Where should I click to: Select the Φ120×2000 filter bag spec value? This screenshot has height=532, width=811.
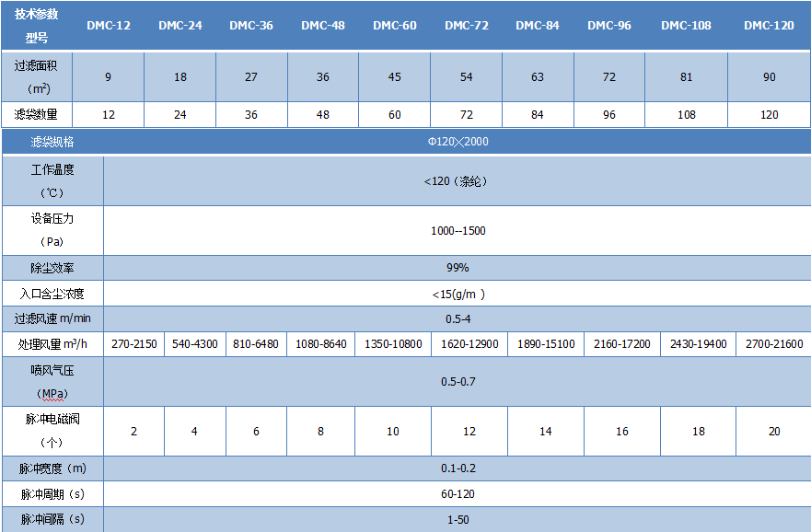pos(458,143)
